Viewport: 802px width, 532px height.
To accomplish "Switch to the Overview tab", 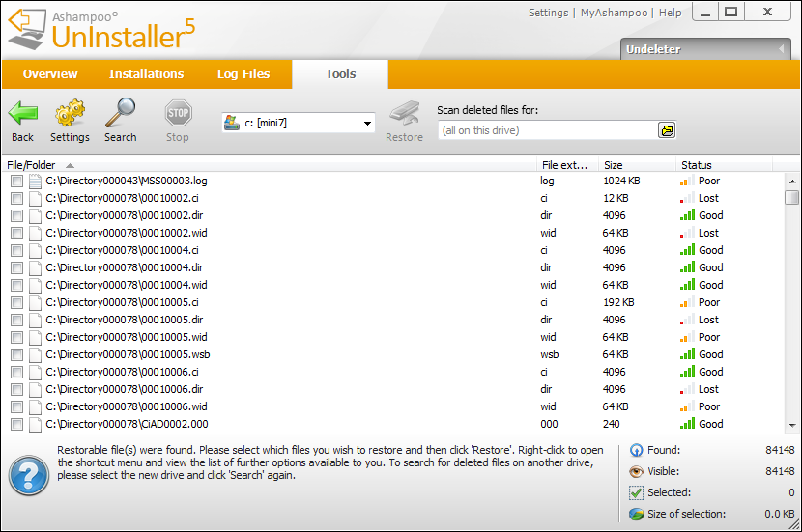I will click(x=50, y=74).
